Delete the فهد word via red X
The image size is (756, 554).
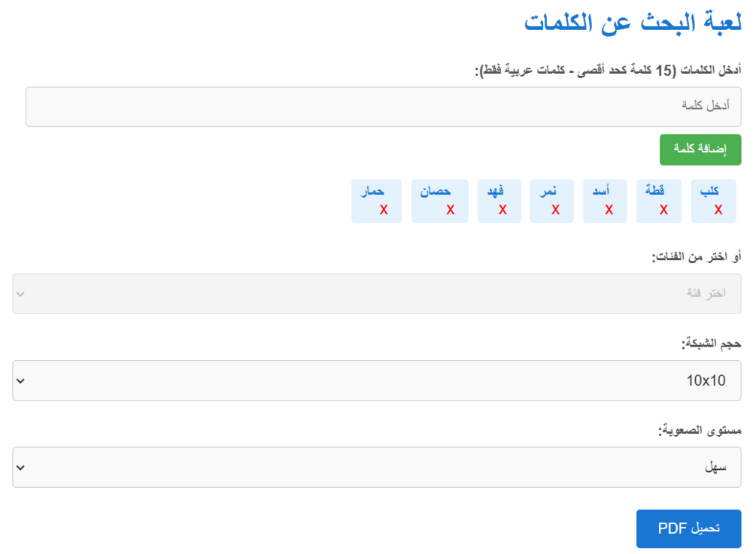[502, 210]
